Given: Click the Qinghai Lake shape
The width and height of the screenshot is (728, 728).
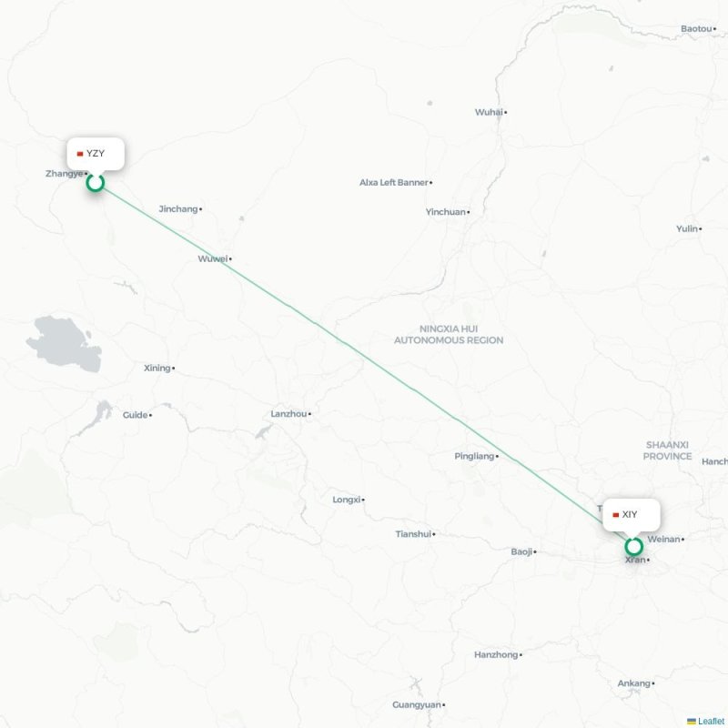Looking at the screenshot, I should click(65, 344).
